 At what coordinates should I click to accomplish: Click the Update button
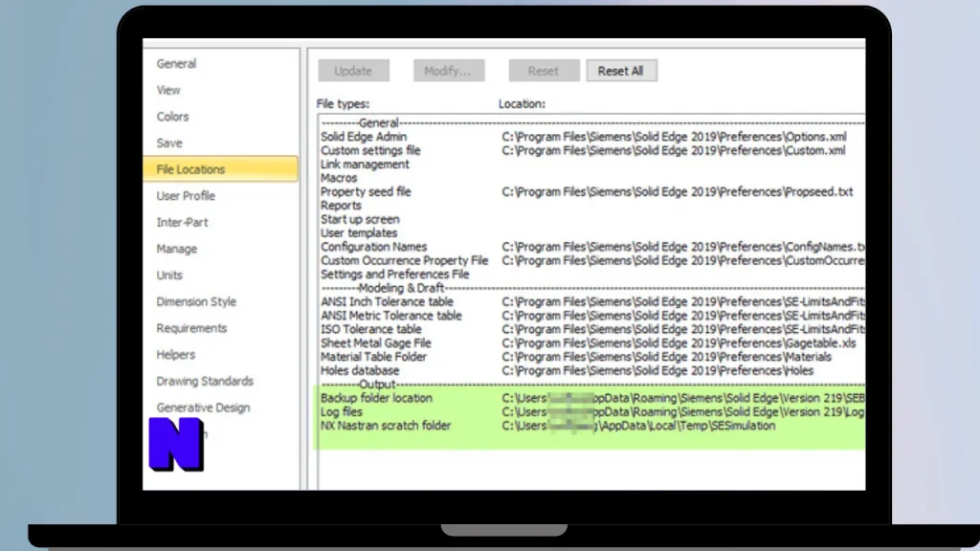tap(353, 71)
